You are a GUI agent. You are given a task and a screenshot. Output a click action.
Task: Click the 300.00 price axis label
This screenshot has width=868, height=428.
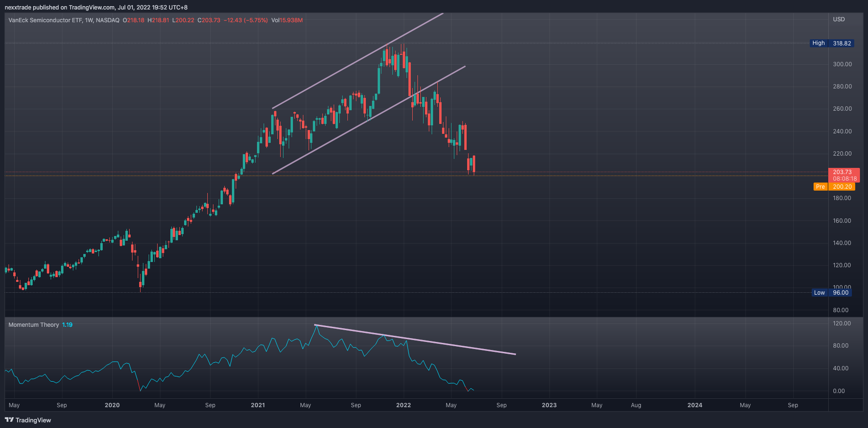pos(842,64)
